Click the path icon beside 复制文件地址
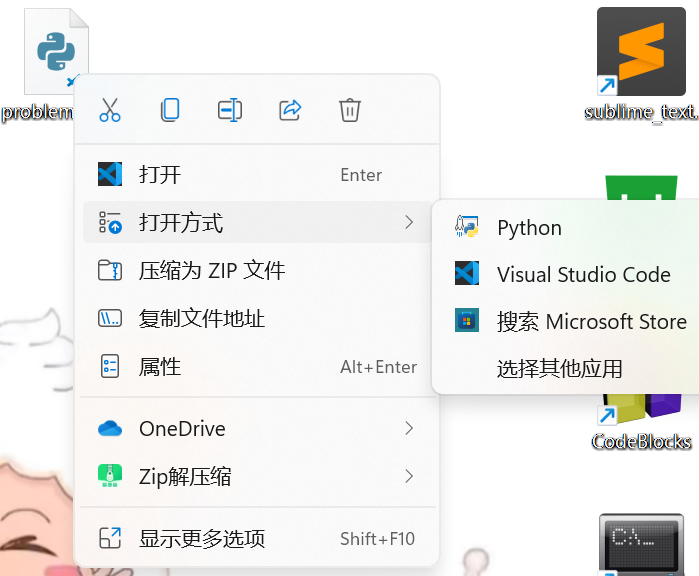The image size is (699, 576). [x=110, y=318]
